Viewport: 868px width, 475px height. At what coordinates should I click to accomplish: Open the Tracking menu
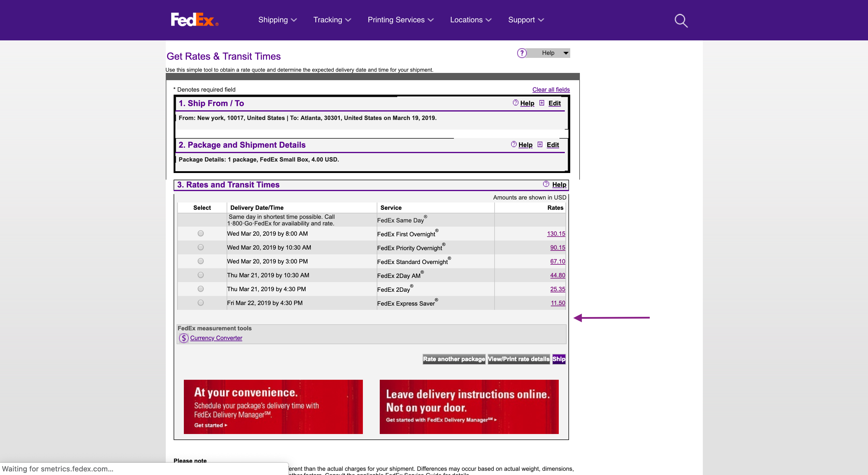click(332, 20)
